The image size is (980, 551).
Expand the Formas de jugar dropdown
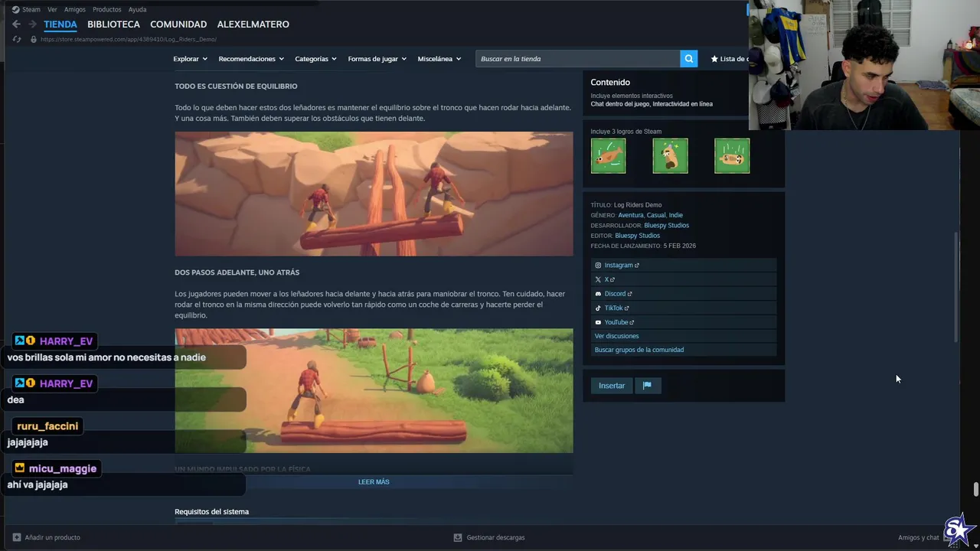point(377,59)
